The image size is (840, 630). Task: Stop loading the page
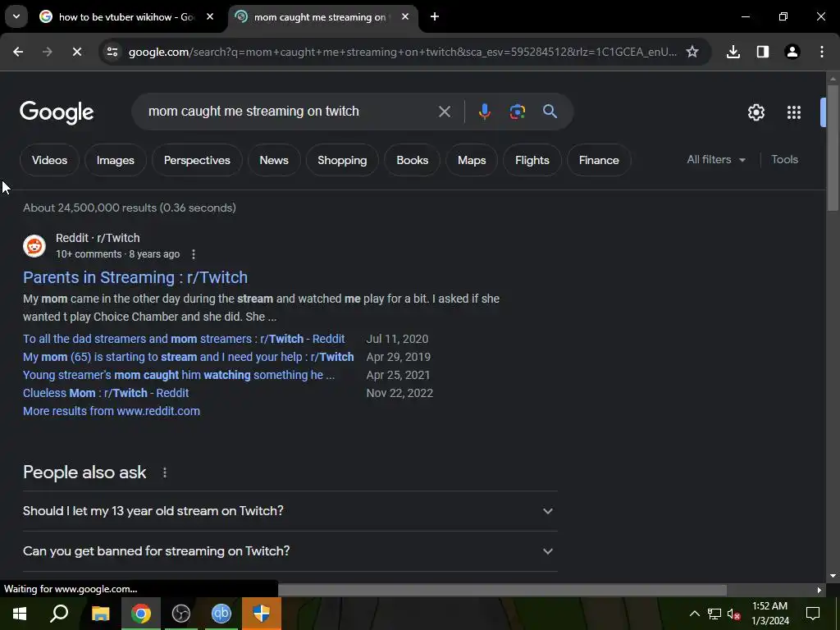[x=76, y=52]
